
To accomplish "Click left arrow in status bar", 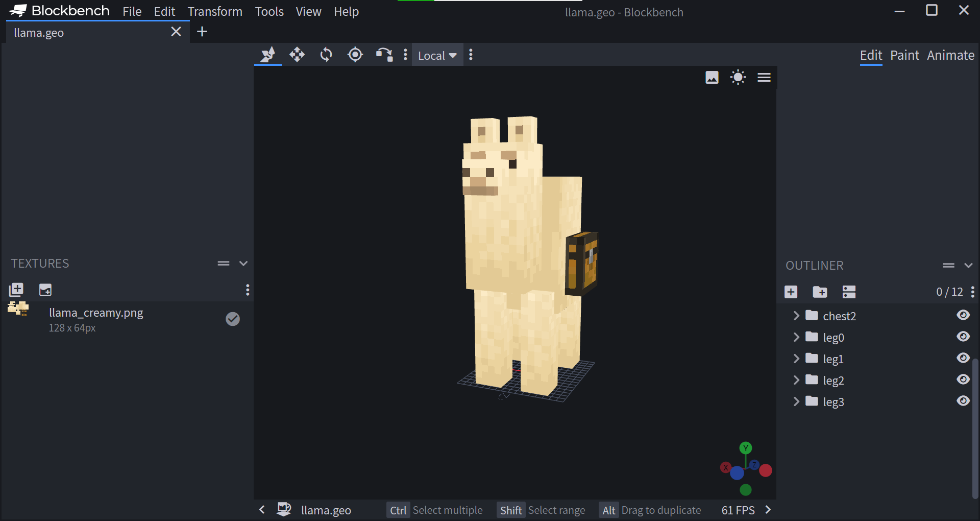I will pyautogui.click(x=262, y=509).
